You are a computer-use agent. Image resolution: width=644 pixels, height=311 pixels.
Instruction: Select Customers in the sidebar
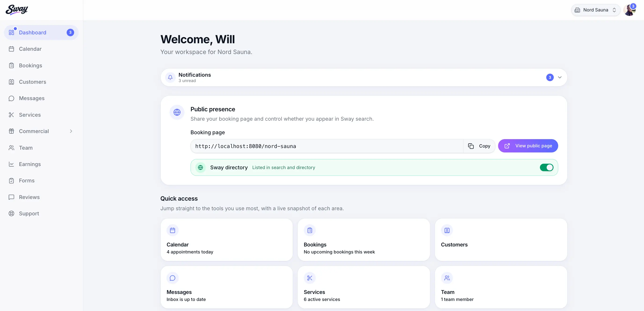pos(41,82)
